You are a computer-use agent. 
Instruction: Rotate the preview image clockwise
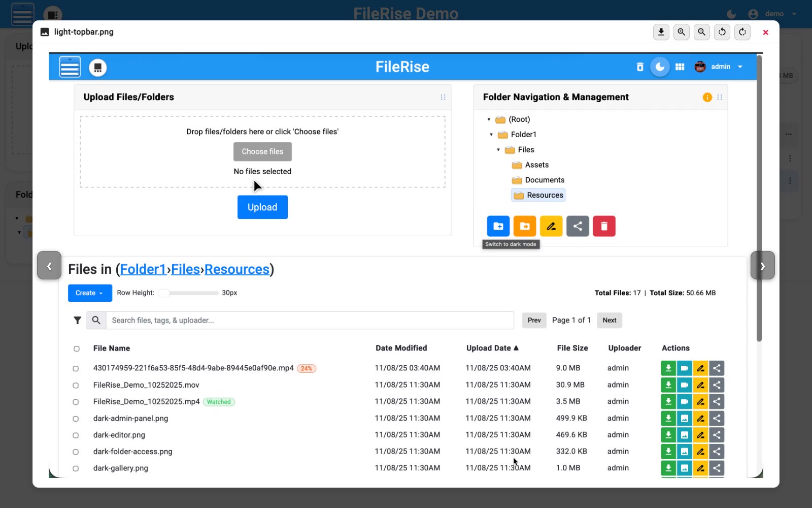pos(742,32)
